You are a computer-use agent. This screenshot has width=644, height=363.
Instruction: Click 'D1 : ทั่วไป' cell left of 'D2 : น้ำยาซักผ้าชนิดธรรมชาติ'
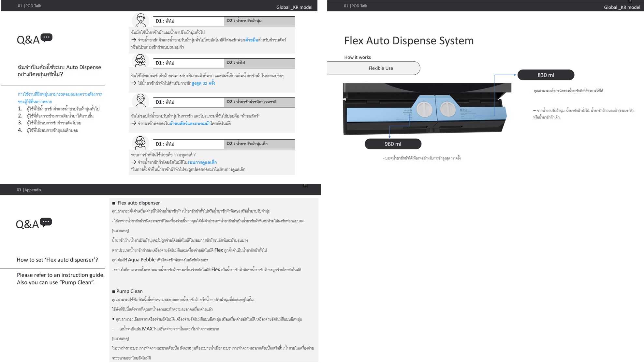click(x=188, y=102)
